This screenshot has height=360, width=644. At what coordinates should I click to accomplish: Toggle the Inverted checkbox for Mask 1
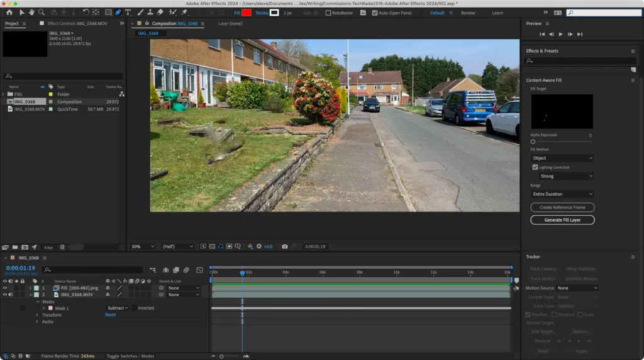click(x=133, y=308)
